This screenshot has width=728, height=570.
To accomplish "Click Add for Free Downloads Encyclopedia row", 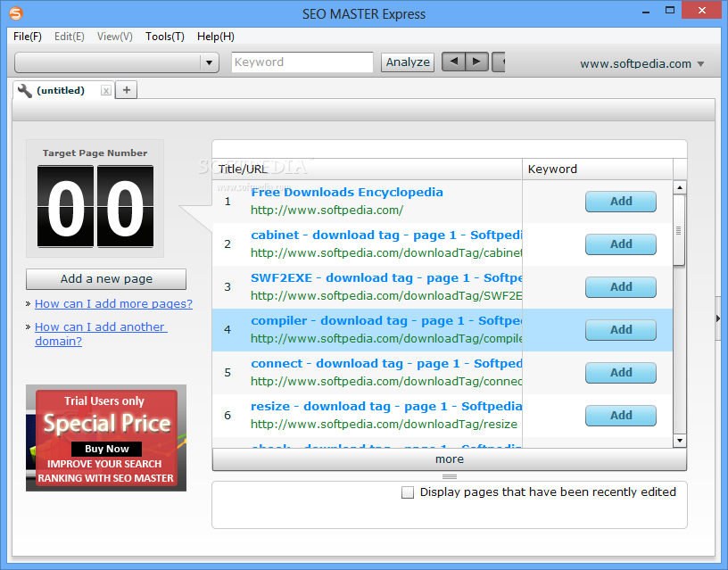I will [621, 202].
